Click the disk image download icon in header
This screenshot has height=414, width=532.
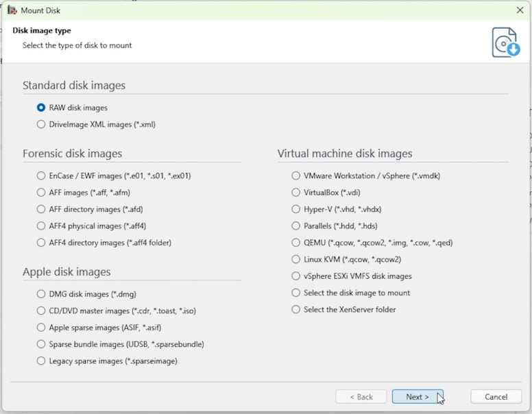click(506, 42)
